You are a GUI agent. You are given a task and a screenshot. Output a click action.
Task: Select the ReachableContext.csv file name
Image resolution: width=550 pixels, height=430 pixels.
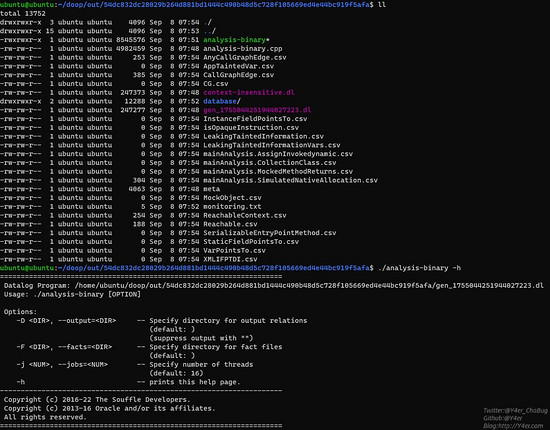[245, 215]
